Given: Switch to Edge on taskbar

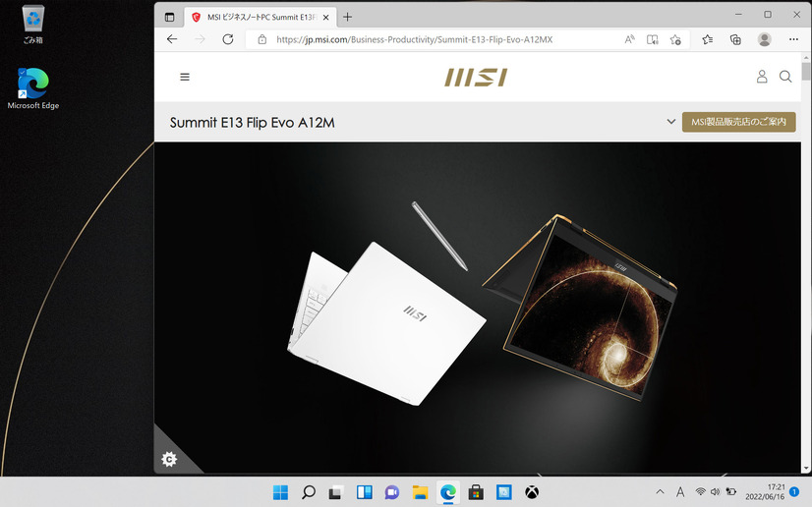Looking at the screenshot, I should tap(448, 492).
